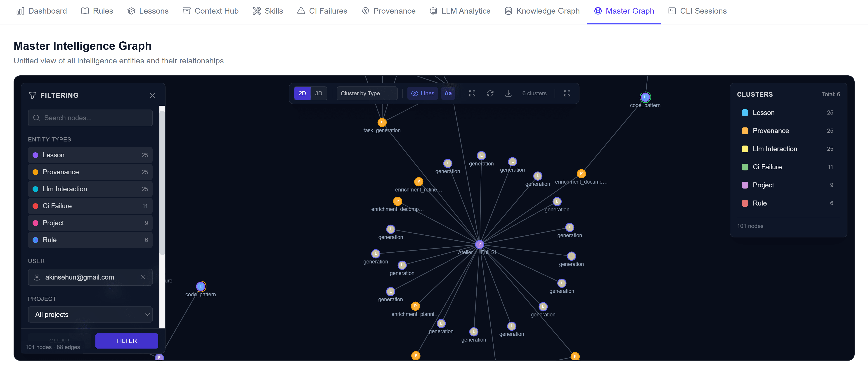Click the Context Hub archive icon

click(x=187, y=11)
